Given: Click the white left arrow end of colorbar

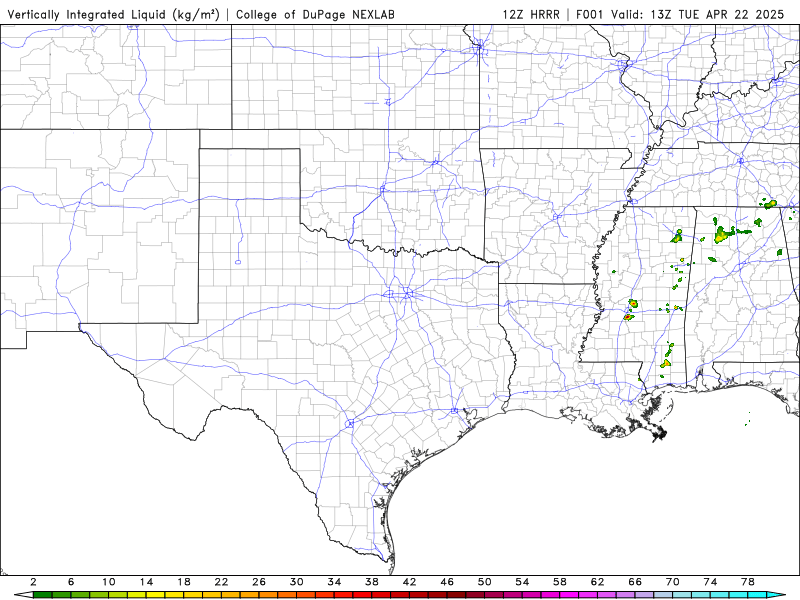Looking at the screenshot, I should coord(23,595).
